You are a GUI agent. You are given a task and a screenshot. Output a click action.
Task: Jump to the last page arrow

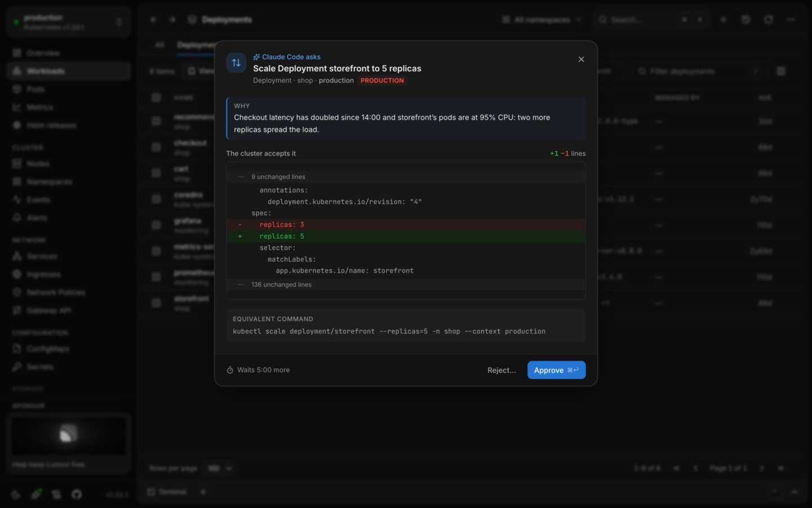tap(781, 468)
